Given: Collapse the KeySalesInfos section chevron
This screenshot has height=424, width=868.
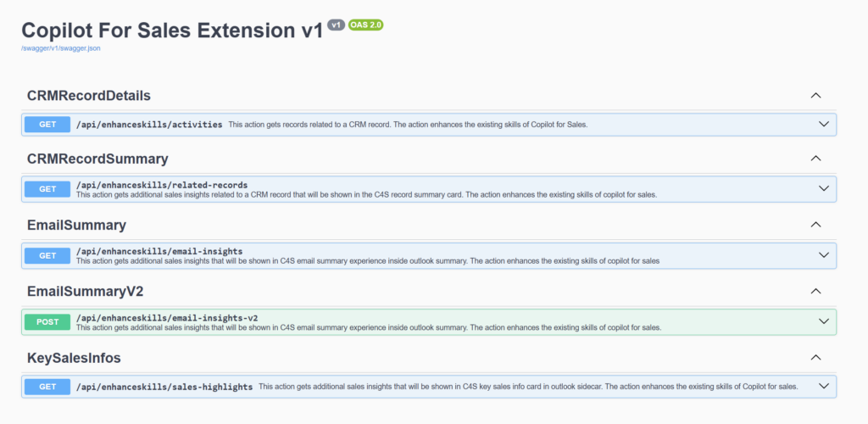Looking at the screenshot, I should click(x=815, y=357).
